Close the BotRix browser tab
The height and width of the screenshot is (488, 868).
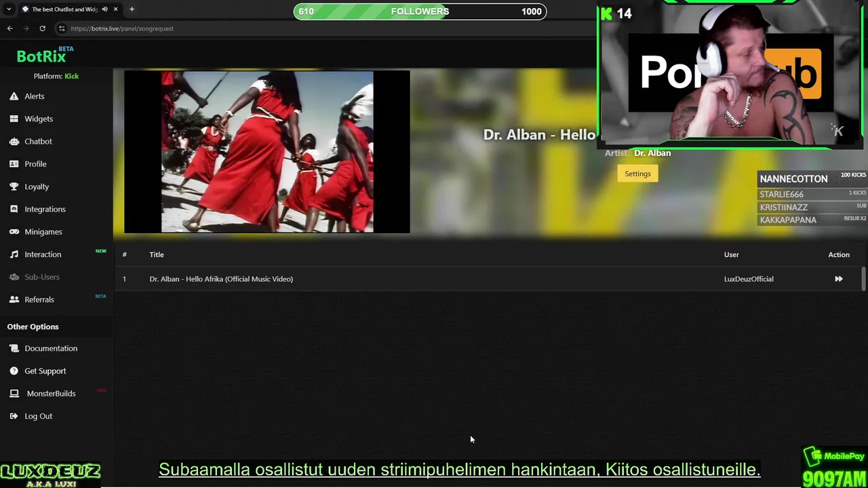(116, 9)
